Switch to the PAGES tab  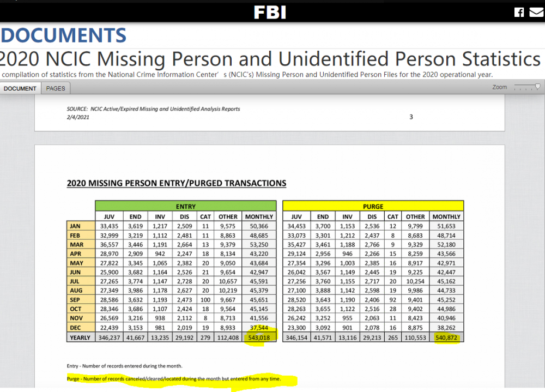click(56, 88)
